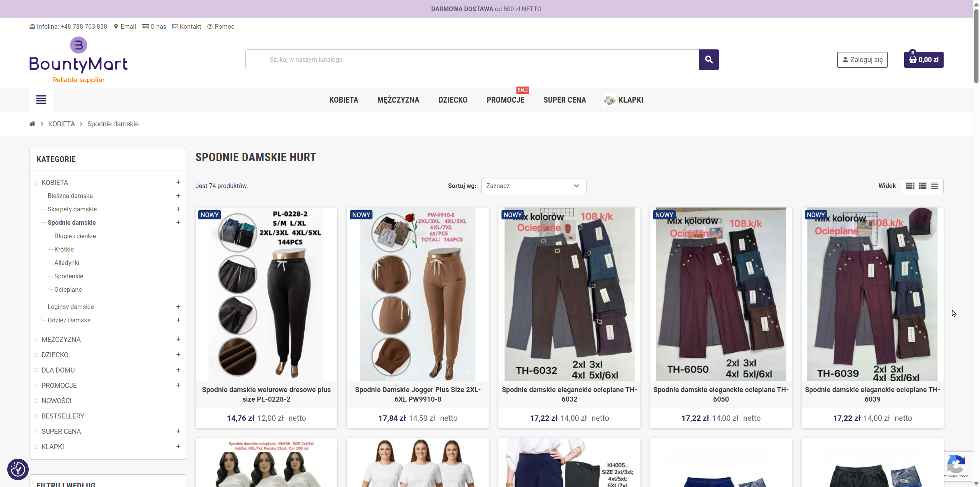Screen dimensions: 980x487
Task: Click BountyMart logo
Action: (x=78, y=60)
